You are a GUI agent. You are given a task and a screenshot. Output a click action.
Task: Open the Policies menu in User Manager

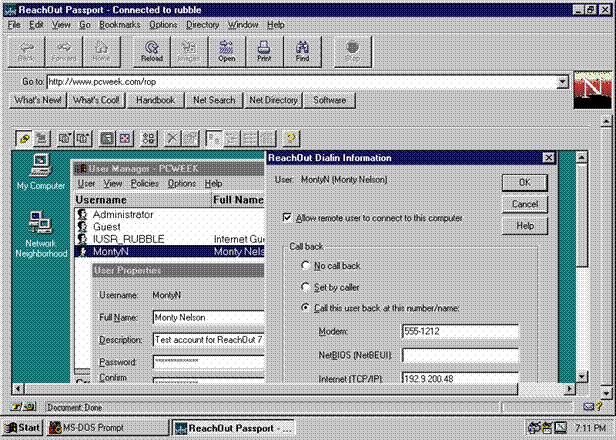point(145,183)
